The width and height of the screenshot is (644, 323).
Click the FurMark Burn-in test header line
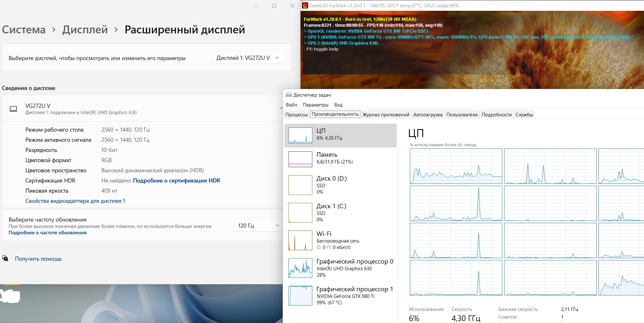[360, 19]
